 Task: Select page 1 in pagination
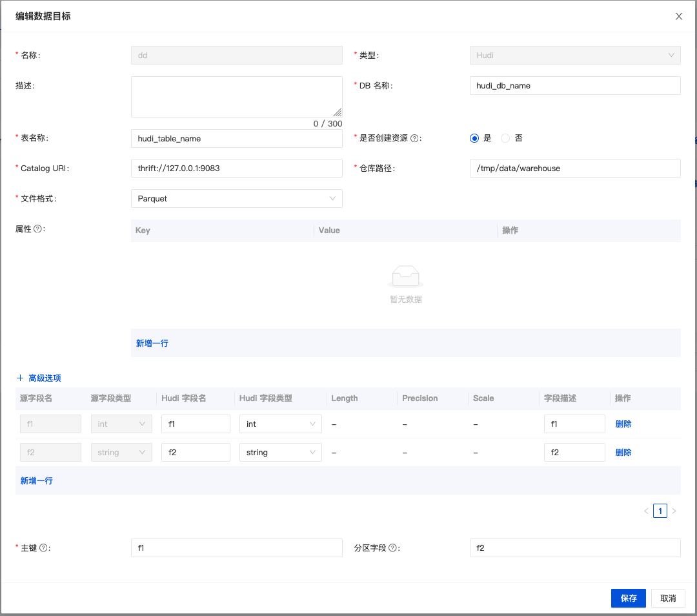(660, 511)
